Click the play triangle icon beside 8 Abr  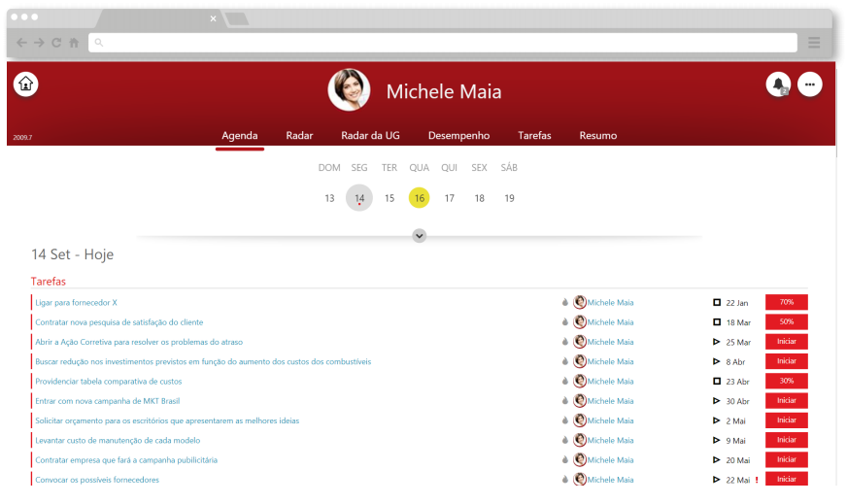point(716,361)
